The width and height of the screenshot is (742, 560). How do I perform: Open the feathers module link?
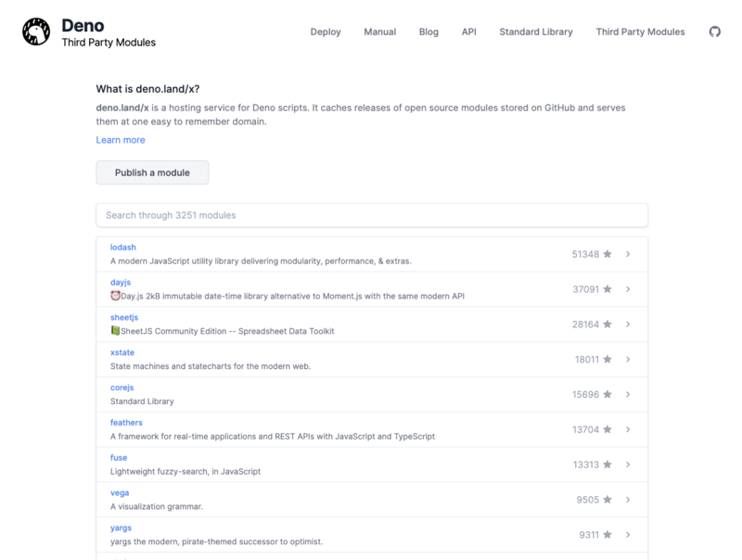[x=126, y=423]
